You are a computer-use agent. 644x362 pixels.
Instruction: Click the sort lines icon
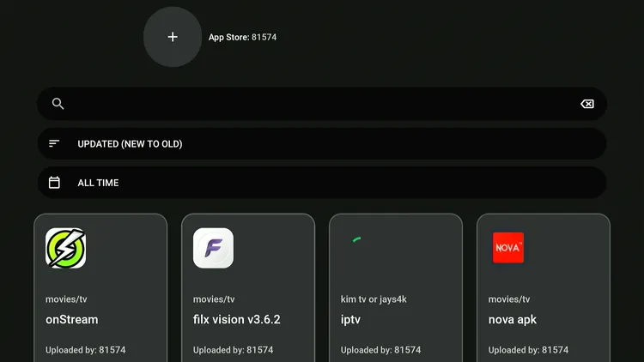(x=54, y=143)
